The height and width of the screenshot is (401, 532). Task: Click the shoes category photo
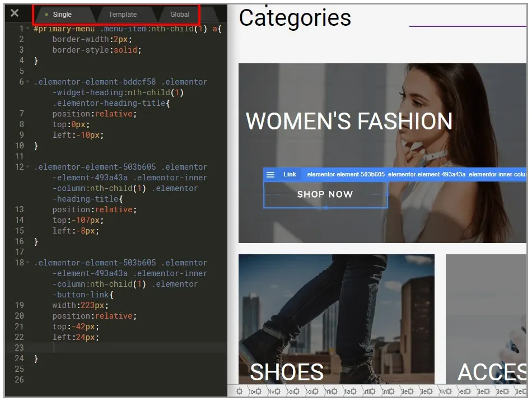click(x=336, y=319)
